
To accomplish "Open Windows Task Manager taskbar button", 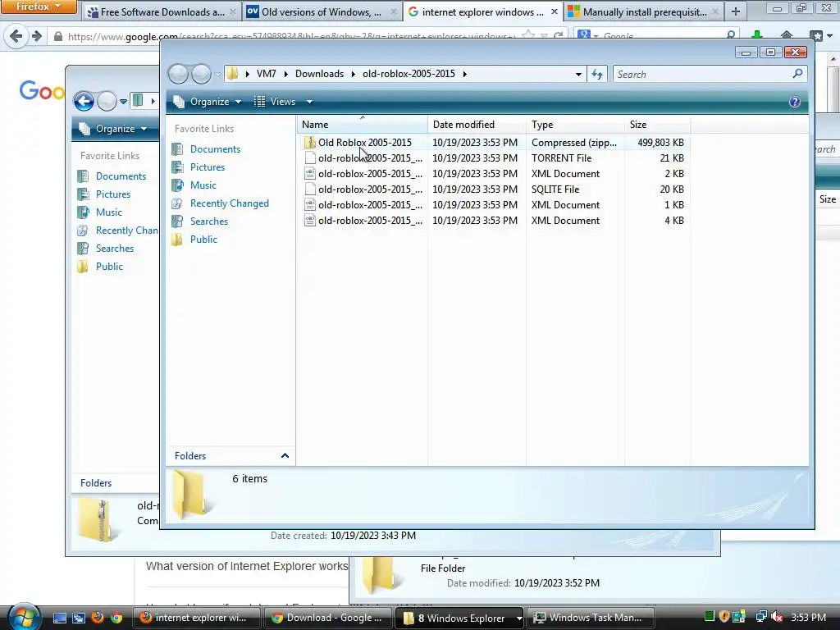I will [x=591, y=619].
